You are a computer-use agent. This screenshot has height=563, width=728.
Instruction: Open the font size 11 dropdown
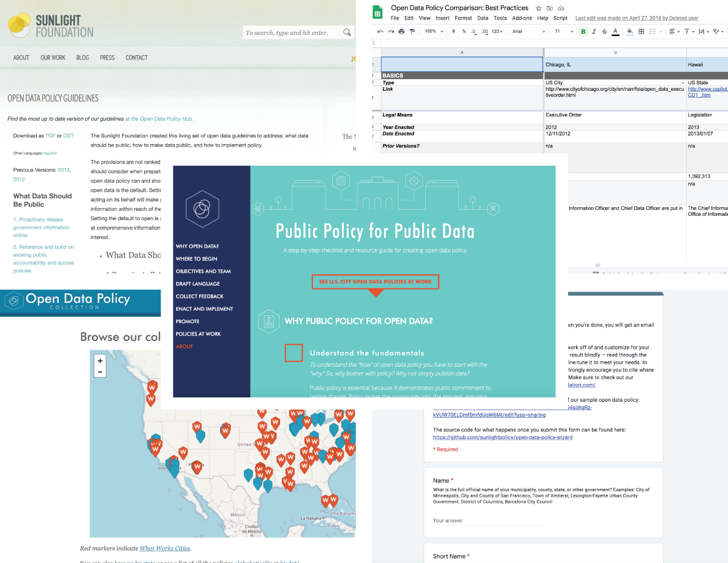click(564, 32)
